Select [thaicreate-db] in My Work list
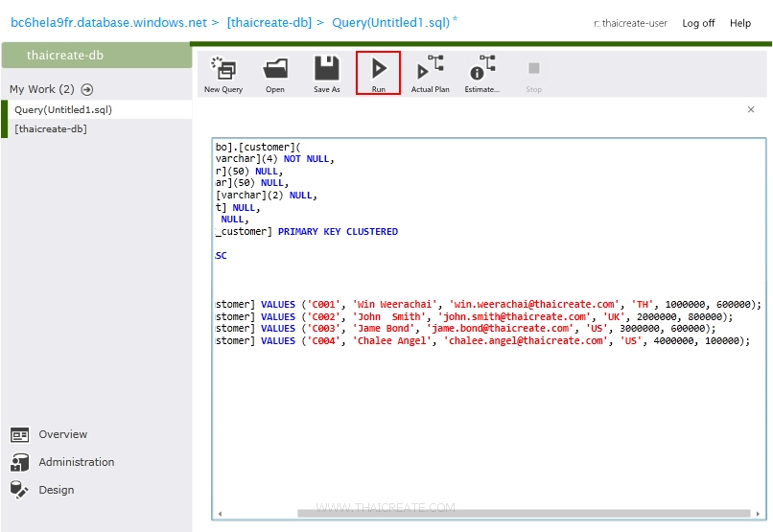This screenshot has height=532, width=773. [51, 128]
